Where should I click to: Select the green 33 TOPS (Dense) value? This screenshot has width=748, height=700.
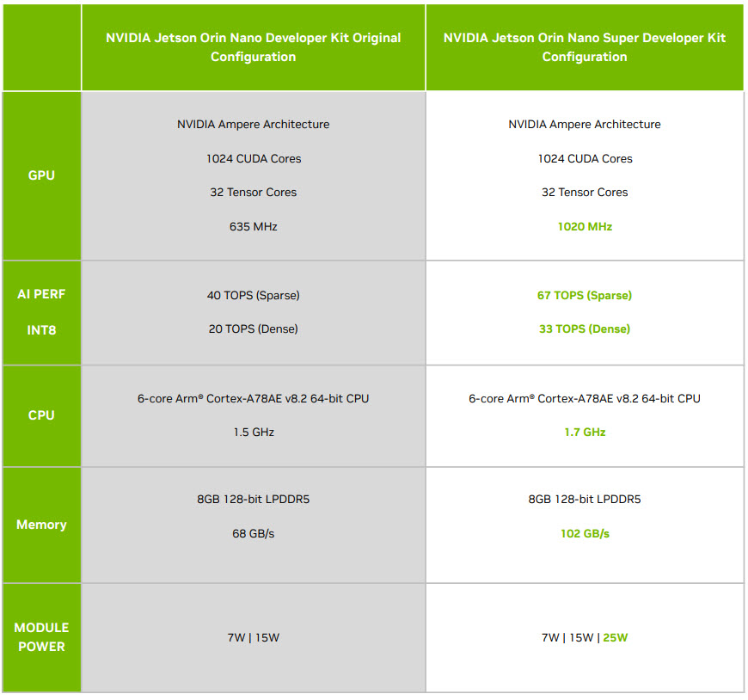point(585,329)
